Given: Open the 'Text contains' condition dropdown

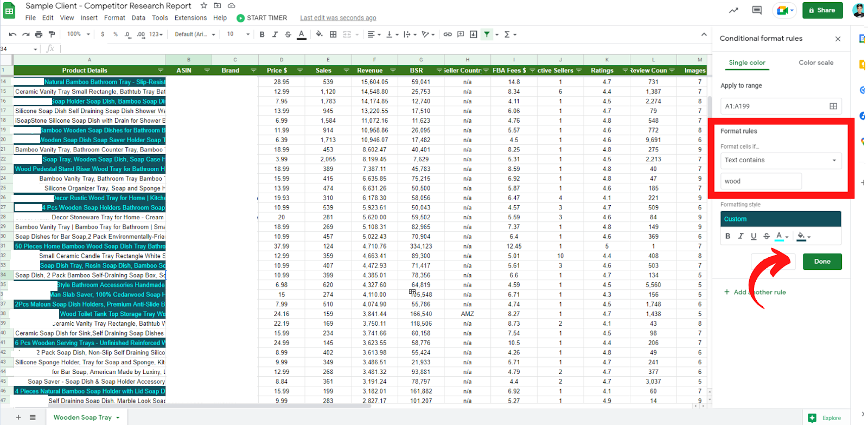Looking at the screenshot, I should [781, 160].
